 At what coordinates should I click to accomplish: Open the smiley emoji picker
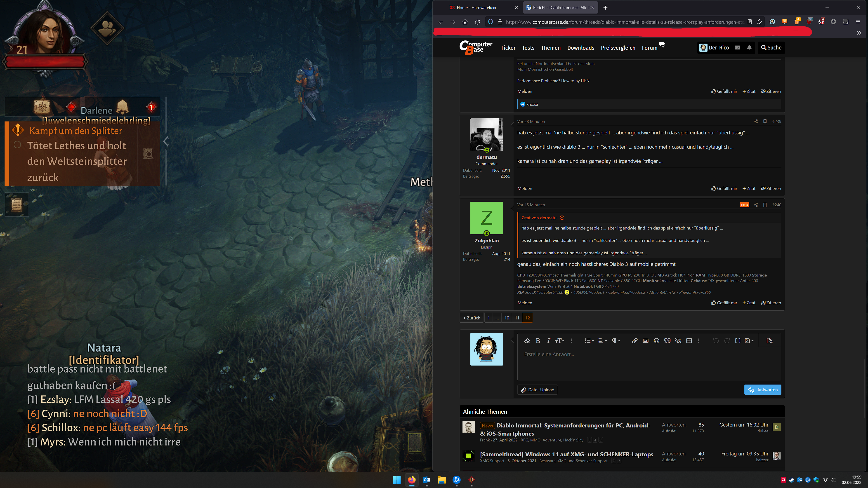click(656, 341)
